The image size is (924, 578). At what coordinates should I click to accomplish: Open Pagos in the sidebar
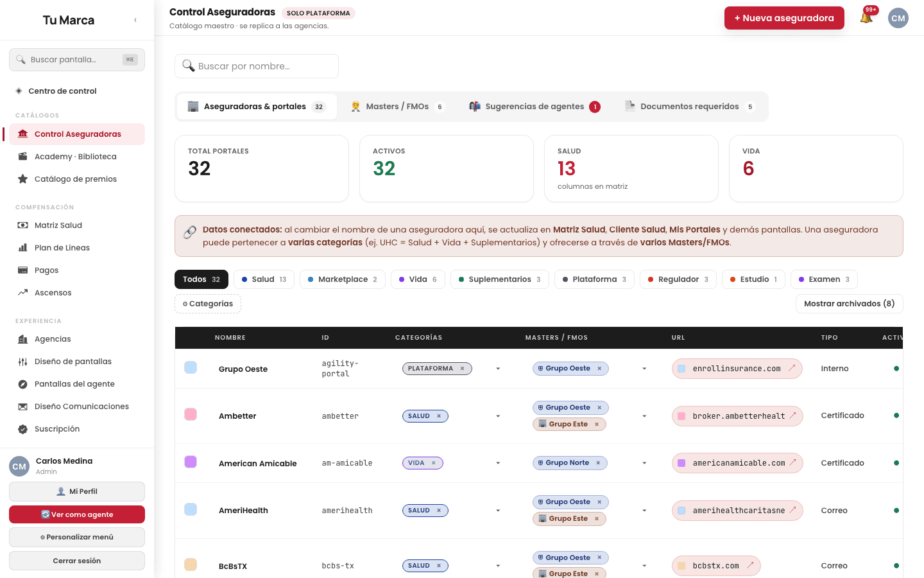coord(77,270)
